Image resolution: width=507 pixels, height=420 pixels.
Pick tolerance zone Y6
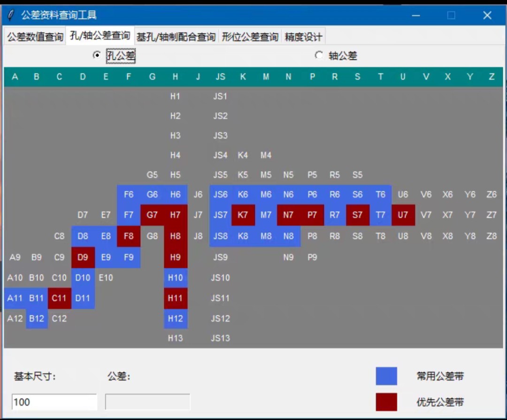[470, 194]
